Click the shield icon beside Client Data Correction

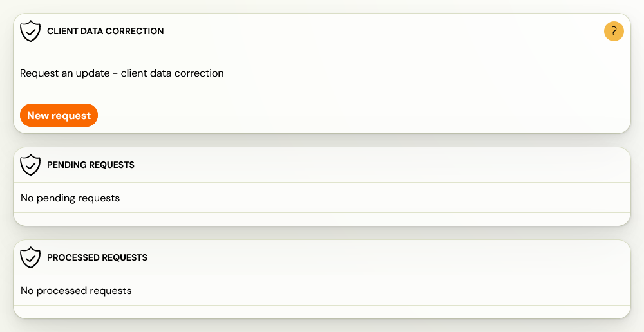pyautogui.click(x=30, y=31)
